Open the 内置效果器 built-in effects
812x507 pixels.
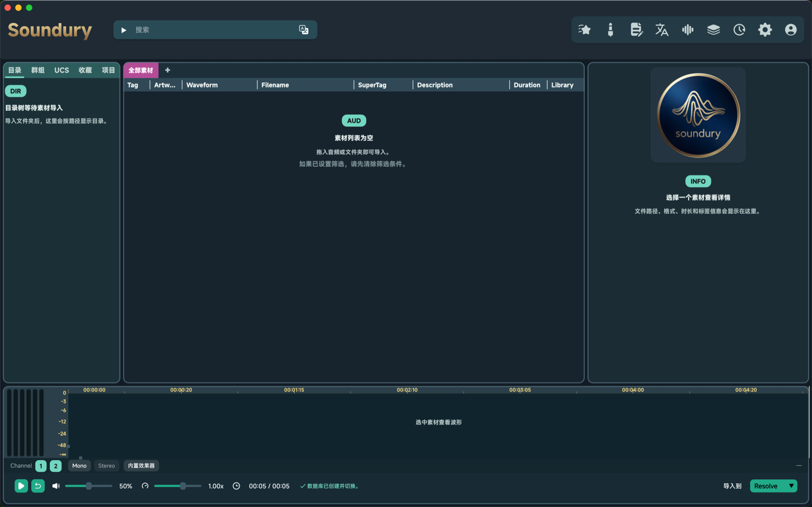pyautogui.click(x=142, y=466)
